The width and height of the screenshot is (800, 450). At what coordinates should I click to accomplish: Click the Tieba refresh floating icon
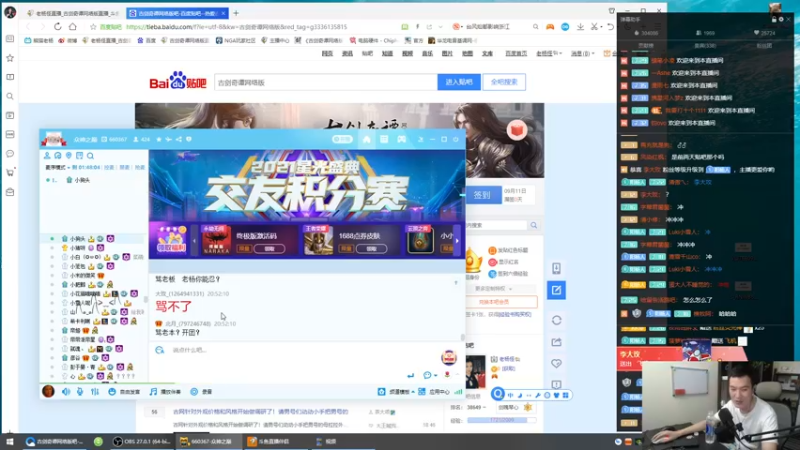[556, 320]
